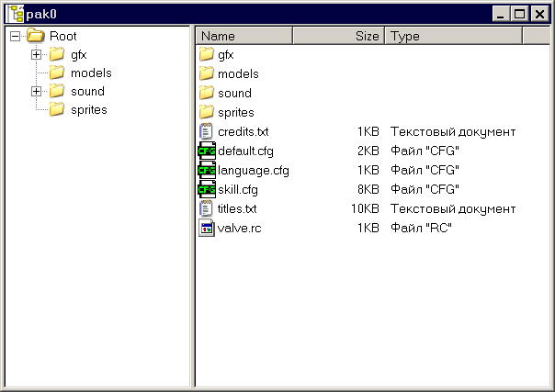Click the pak0 title bar app icon
Image resolution: width=555 pixels, height=392 pixels.
[x=16, y=14]
